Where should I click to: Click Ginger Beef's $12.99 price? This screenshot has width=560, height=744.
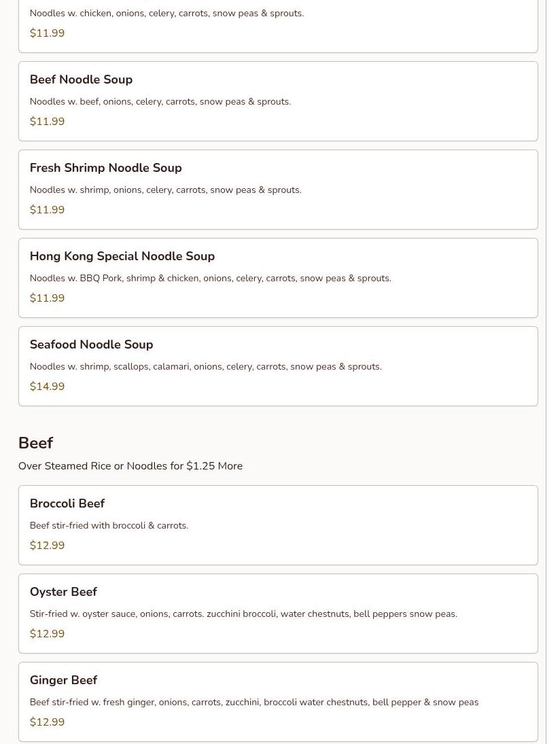tap(47, 722)
